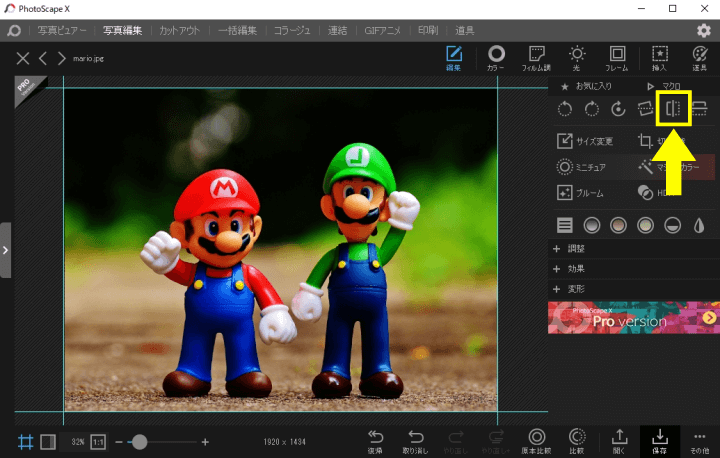Click ミニチュア (Miniature) button
The image size is (720, 458).
581,167
